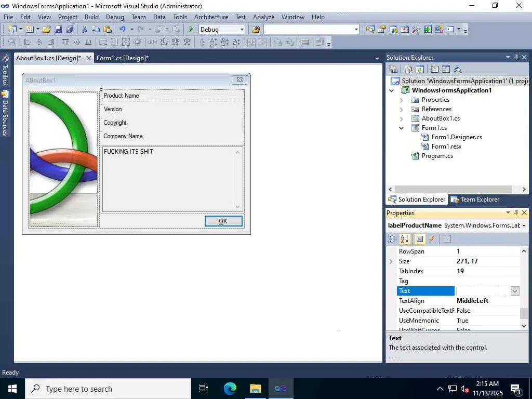The width and height of the screenshot is (532, 399).
Task: Open the Debug configuration dropdown
Action: 242,30
